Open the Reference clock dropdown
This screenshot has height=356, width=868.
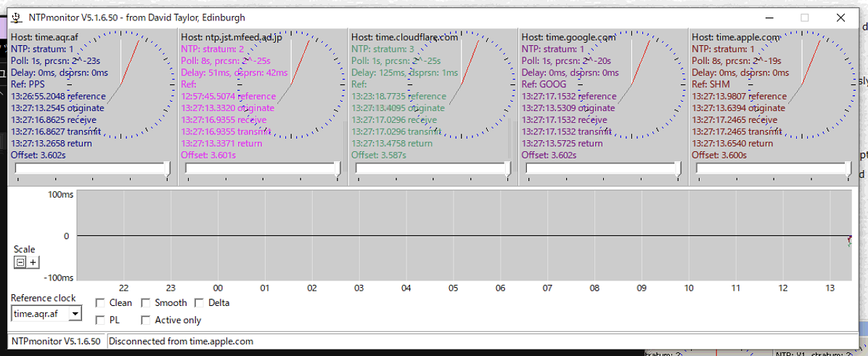coord(75,314)
